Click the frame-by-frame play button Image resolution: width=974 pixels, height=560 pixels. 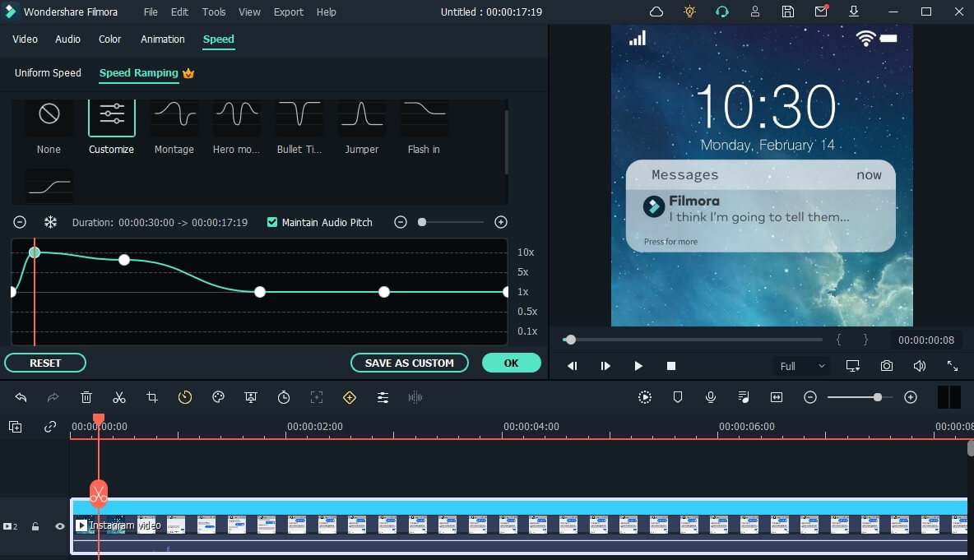pos(605,366)
